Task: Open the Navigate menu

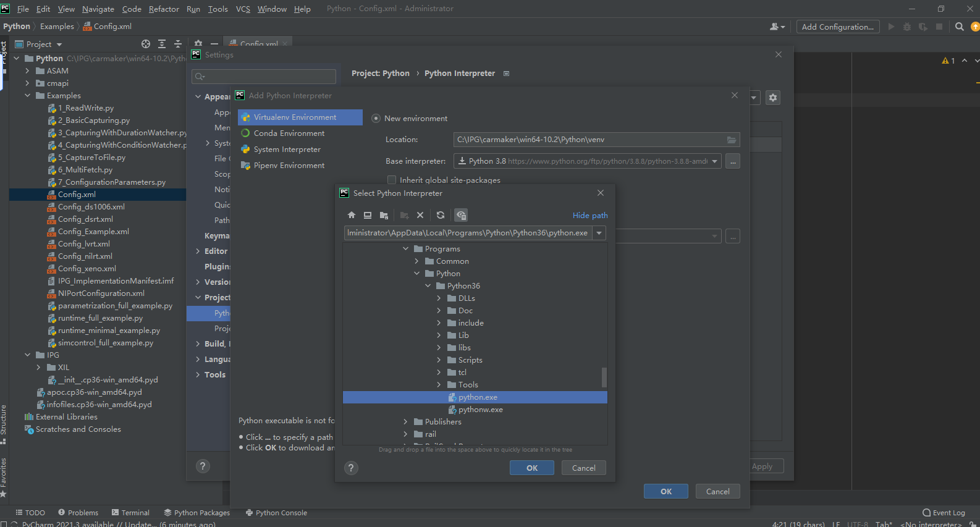Action: click(x=98, y=9)
